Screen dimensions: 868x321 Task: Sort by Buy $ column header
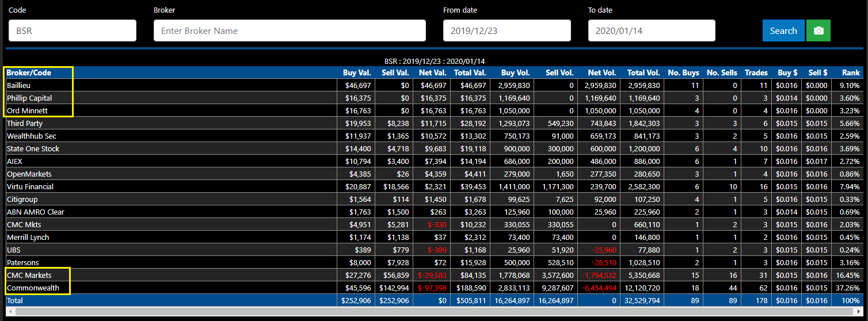point(787,72)
